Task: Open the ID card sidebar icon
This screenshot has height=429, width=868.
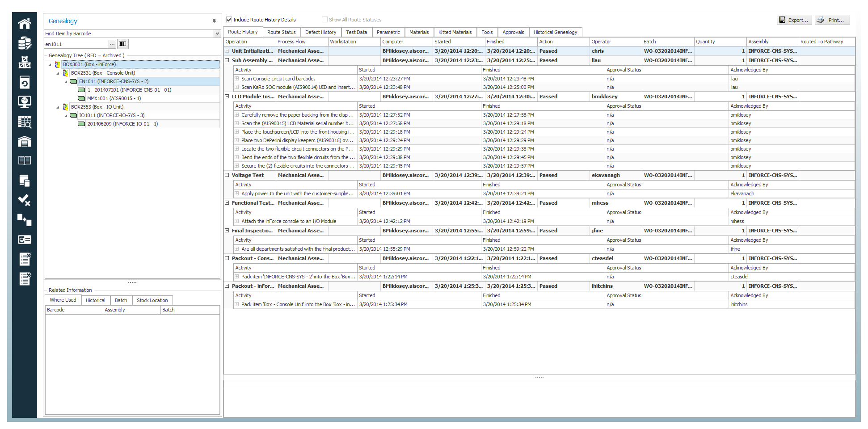Action: pos(25,240)
